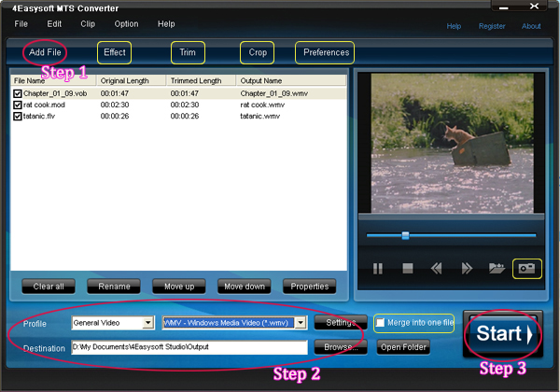
Task: Open the Edit menu
Action: coord(54,24)
